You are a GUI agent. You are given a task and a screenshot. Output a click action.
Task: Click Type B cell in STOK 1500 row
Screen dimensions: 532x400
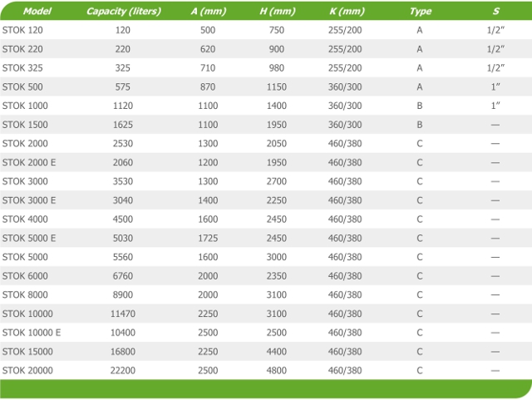coord(420,125)
